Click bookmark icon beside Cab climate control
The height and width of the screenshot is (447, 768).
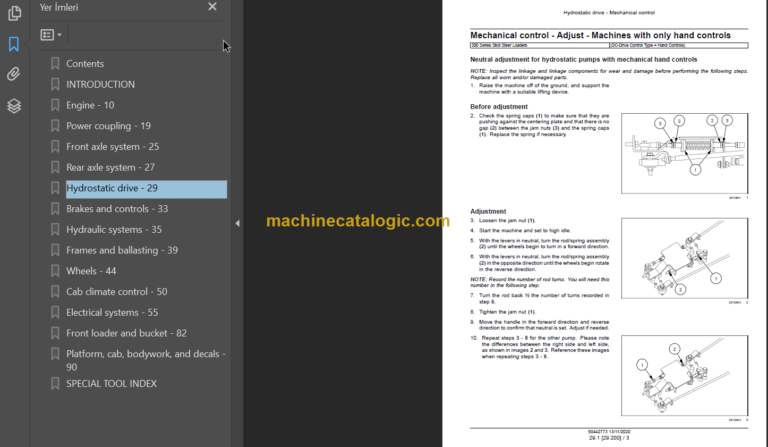click(55, 292)
